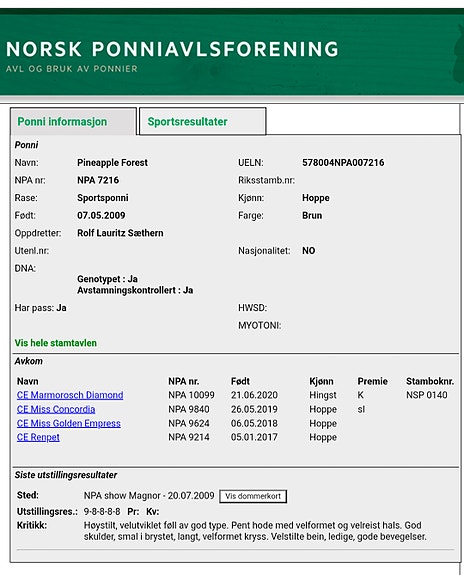The height and width of the screenshot is (575, 464).
Task: Open CE Miss Concordia offspring page
Action: pyautogui.click(x=56, y=409)
